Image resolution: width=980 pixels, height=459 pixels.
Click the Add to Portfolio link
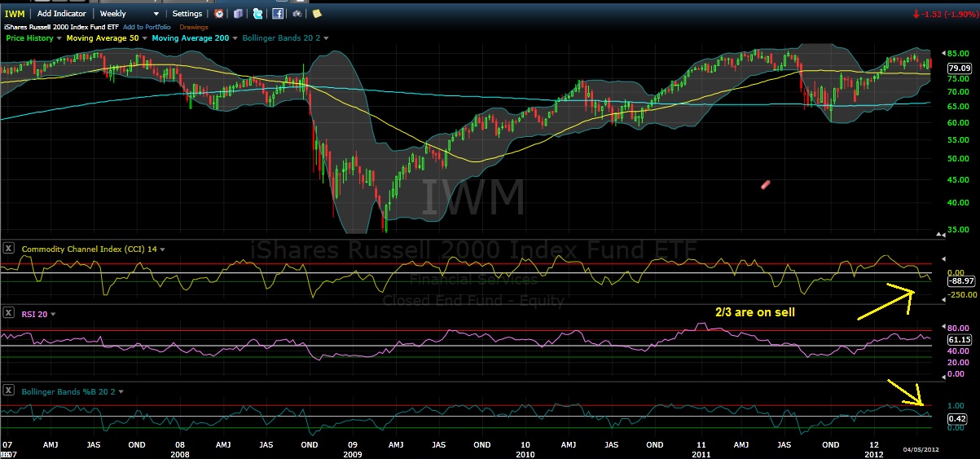(x=147, y=27)
